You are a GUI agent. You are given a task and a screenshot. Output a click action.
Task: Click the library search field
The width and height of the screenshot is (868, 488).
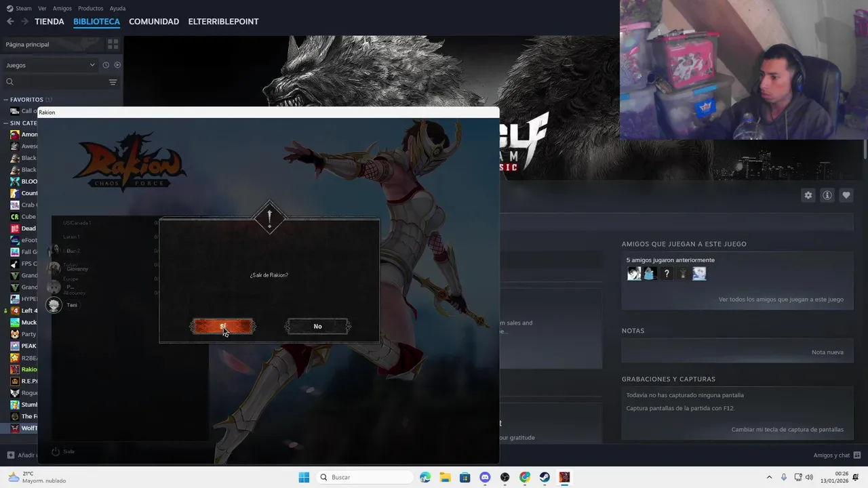pos(56,82)
